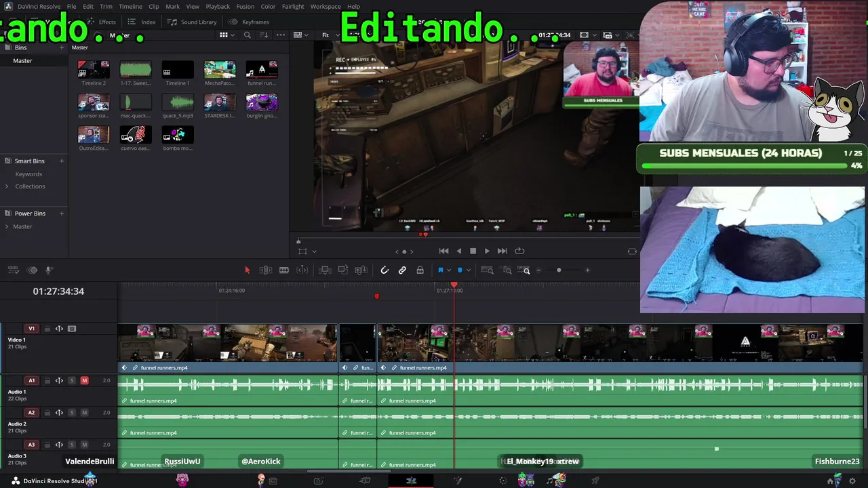Play forward in the viewer

pos(487,251)
